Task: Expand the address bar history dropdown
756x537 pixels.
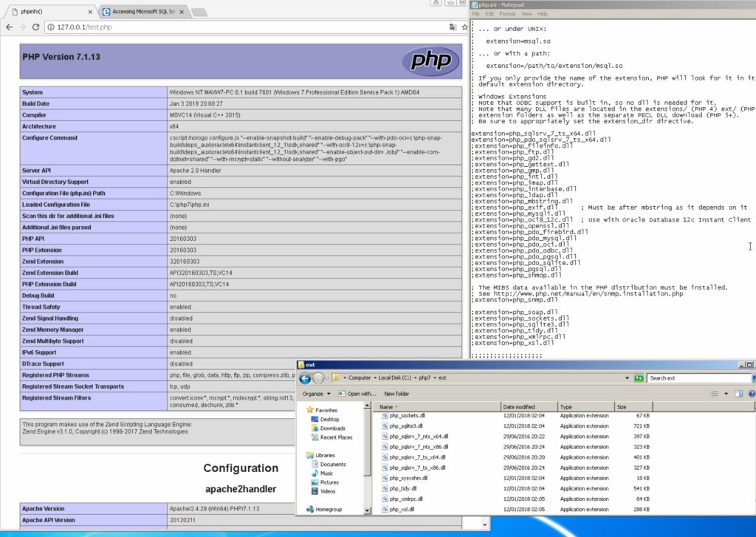Action: click(x=627, y=377)
